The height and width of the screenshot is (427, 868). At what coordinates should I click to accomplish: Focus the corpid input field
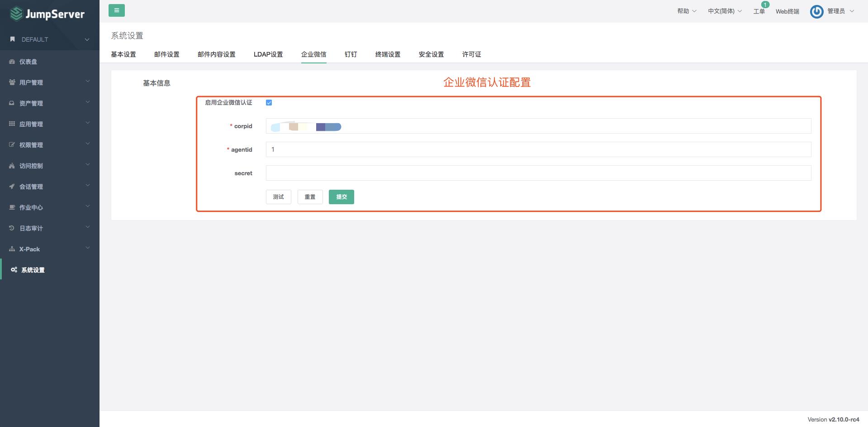click(539, 126)
